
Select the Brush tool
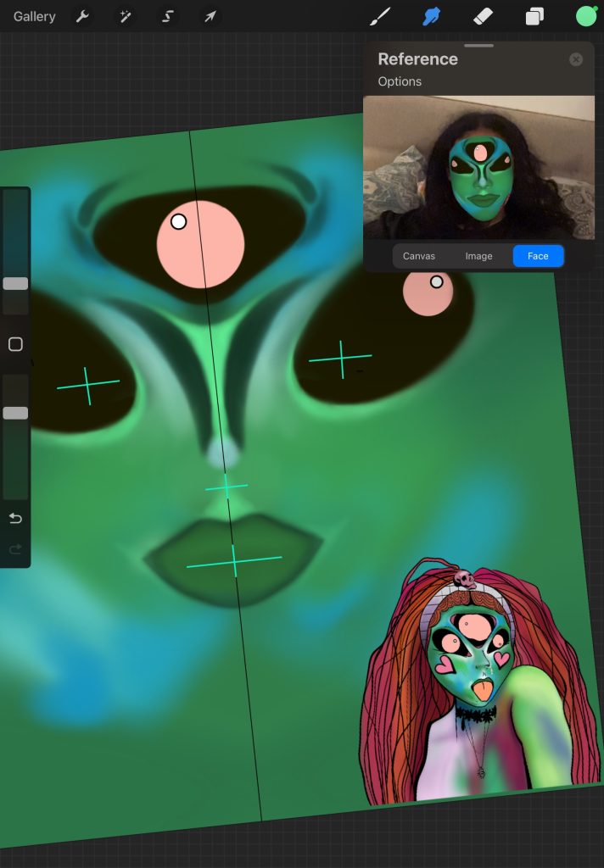point(380,17)
